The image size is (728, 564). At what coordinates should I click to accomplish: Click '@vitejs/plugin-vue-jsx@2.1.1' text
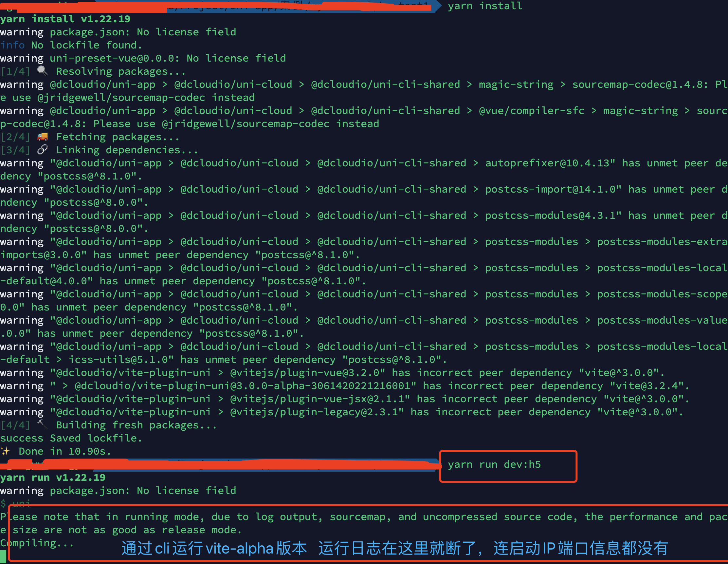click(x=317, y=399)
